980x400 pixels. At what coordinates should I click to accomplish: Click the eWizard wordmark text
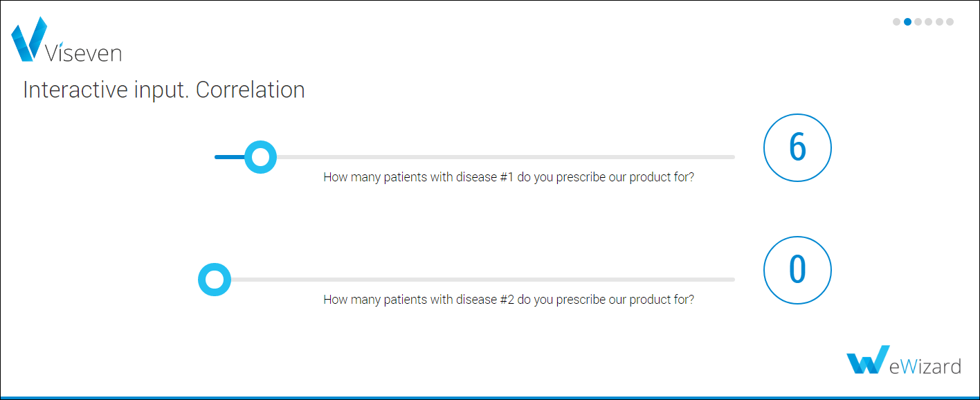pos(925,366)
